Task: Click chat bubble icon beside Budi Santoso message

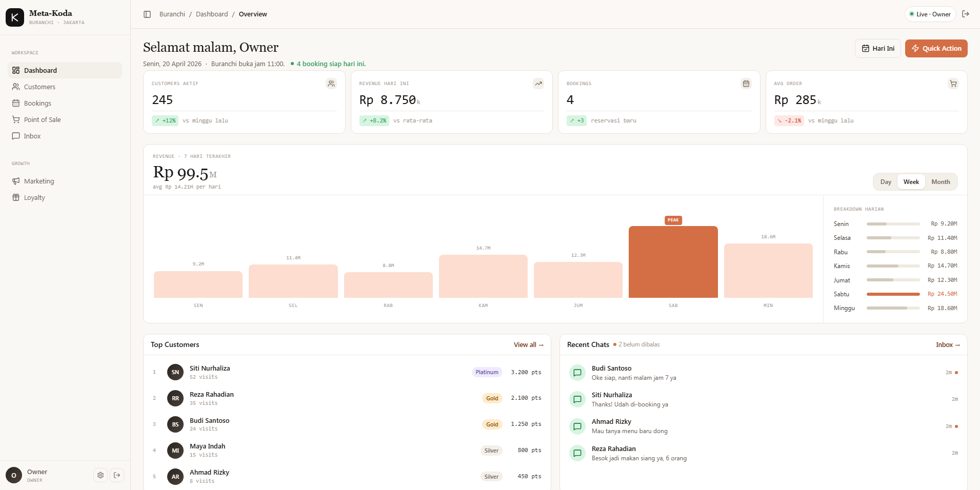Action: point(577,373)
